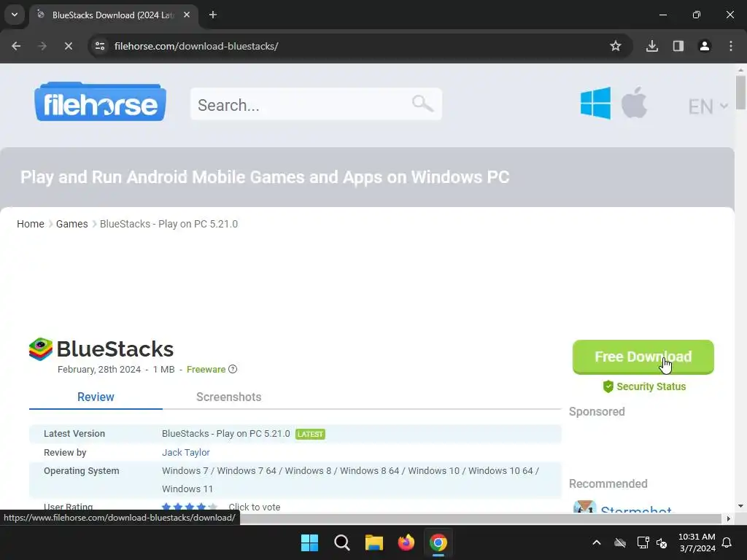The width and height of the screenshot is (747, 560).
Task: Open the Security Status link
Action: pyautogui.click(x=644, y=386)
